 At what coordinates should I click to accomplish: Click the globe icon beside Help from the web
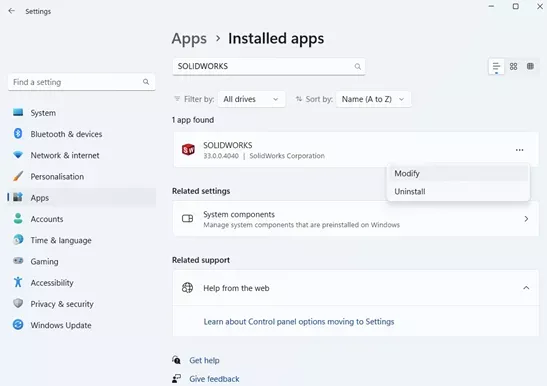(188, 288)
